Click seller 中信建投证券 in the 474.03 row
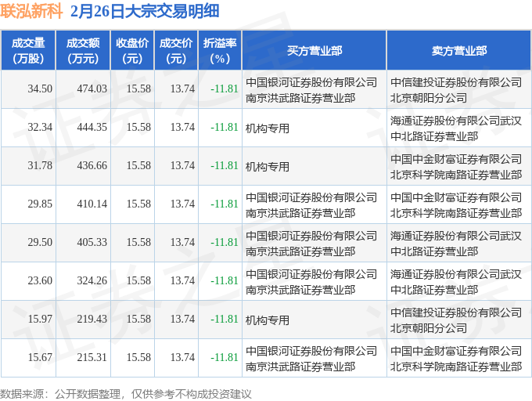 [x=456, y=90]
